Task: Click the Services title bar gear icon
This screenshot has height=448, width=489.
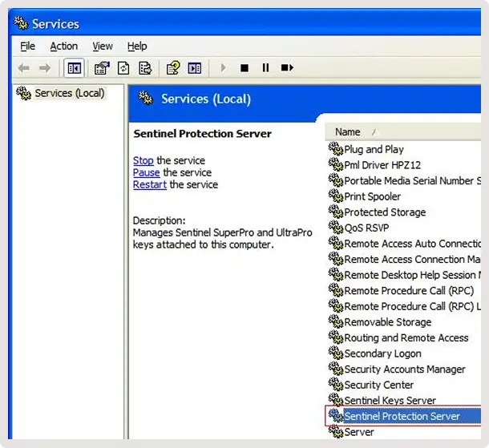Action: [x=21, y=23]
